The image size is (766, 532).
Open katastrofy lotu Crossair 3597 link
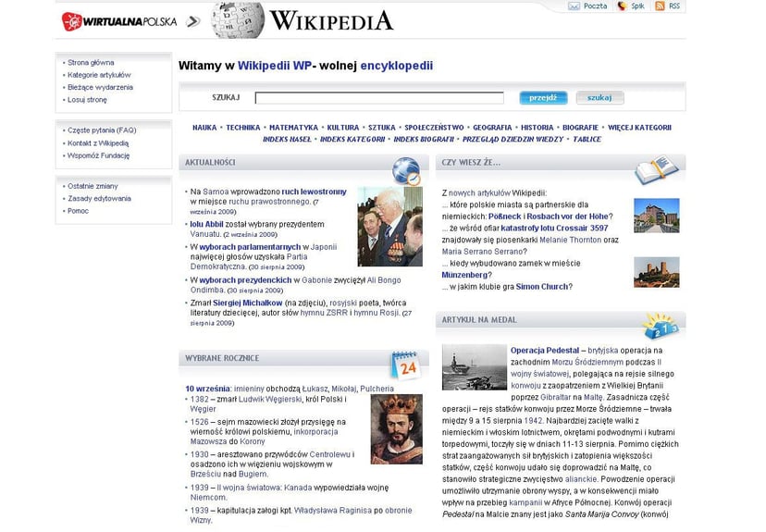[554, 229]
